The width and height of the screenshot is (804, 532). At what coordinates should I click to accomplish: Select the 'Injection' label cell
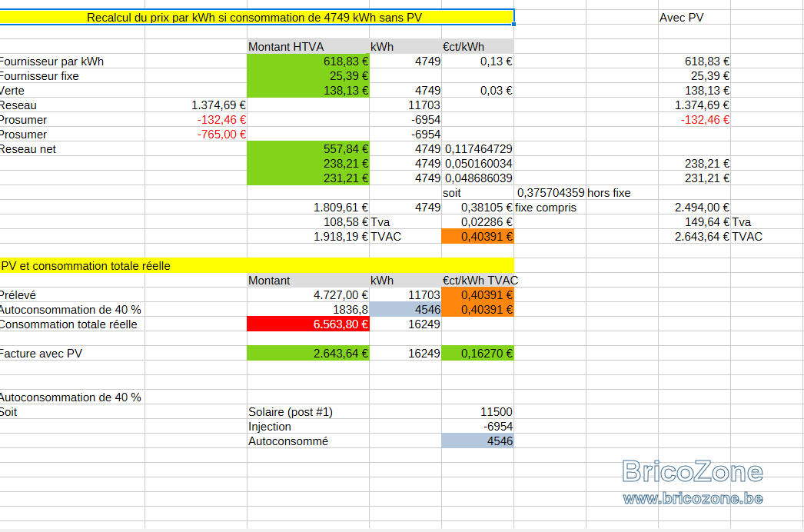[307, 427]
